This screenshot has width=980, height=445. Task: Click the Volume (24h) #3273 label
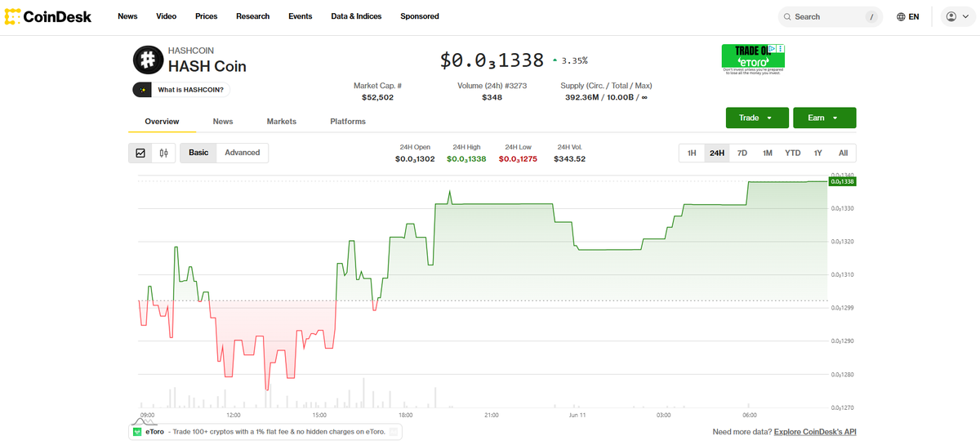click(x=492, y=86)
